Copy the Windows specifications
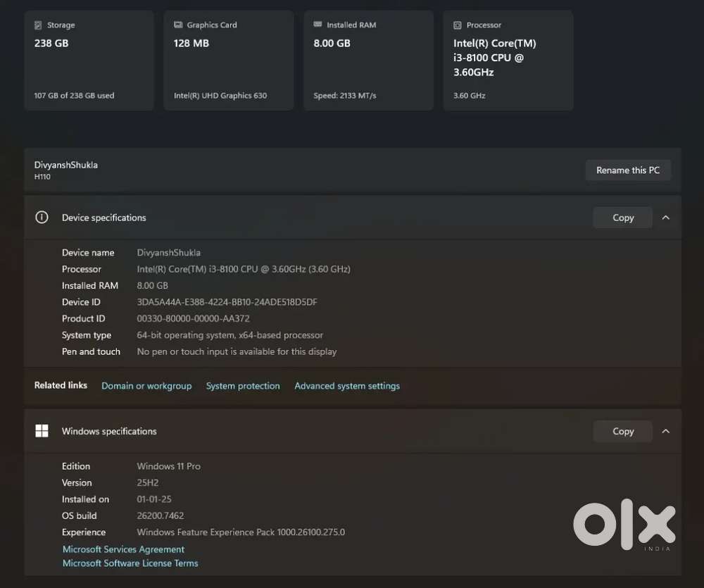This screenshot has width=704, height=588. coord(622,431)
